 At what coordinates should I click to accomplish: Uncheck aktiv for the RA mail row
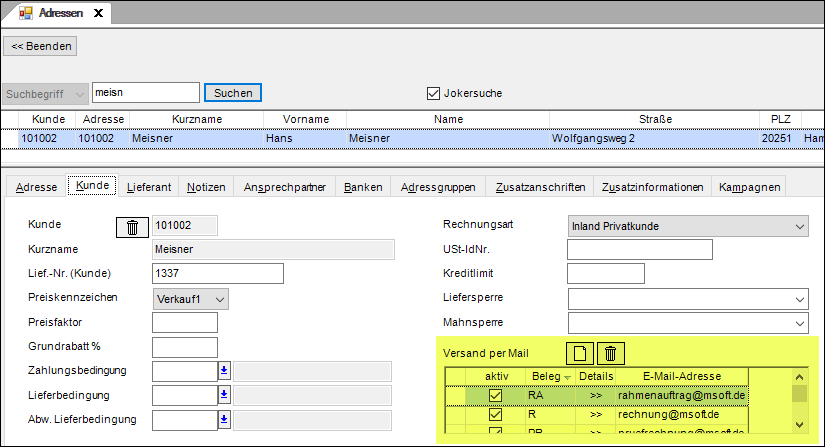point(495,395)
